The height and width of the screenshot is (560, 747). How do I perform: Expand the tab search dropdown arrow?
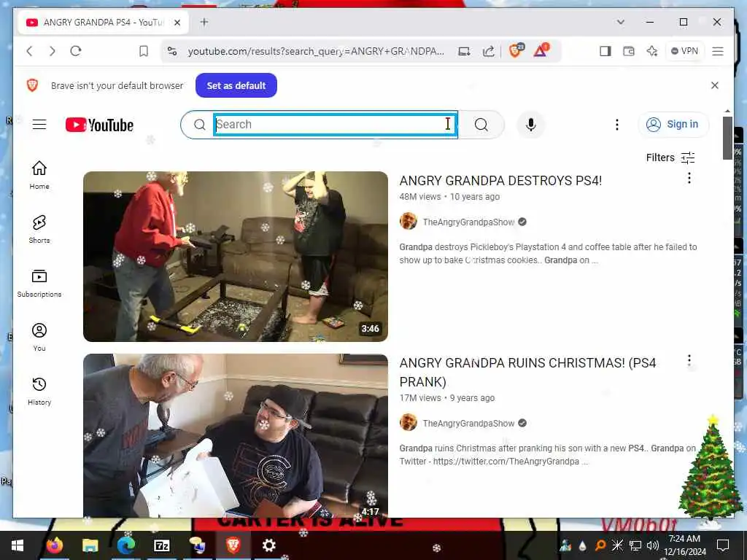tap(620, 22)
